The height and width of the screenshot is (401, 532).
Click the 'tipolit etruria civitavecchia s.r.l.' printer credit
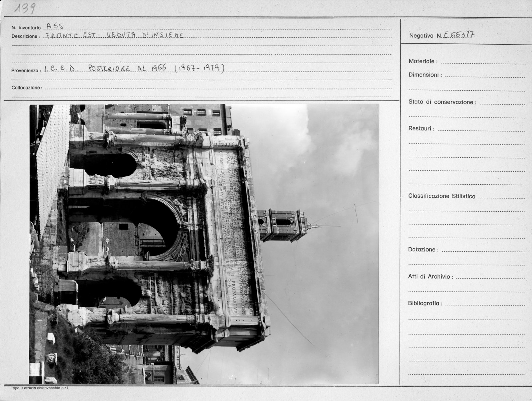[41, 388]
